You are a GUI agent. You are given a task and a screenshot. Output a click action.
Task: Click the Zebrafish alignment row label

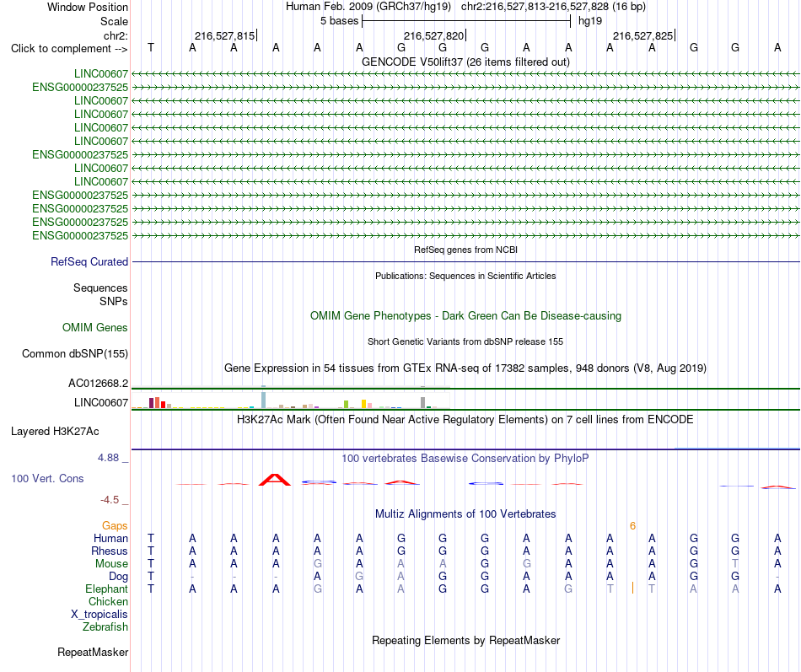105,626
